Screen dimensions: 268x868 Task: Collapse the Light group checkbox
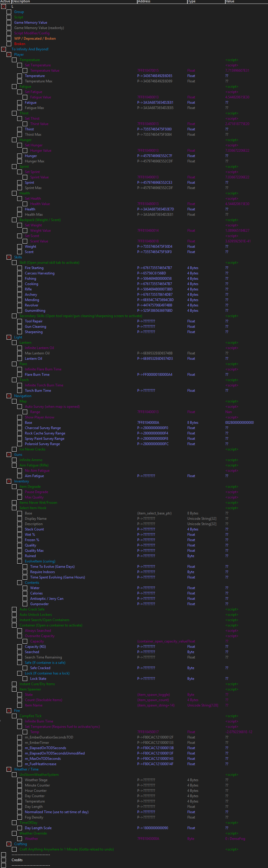click(x=9, y=337)
